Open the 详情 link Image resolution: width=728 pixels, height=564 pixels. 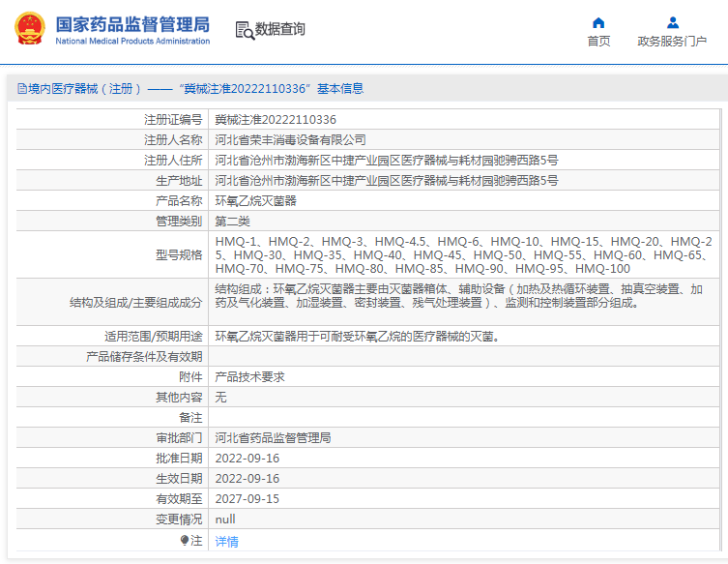(226, 541)
